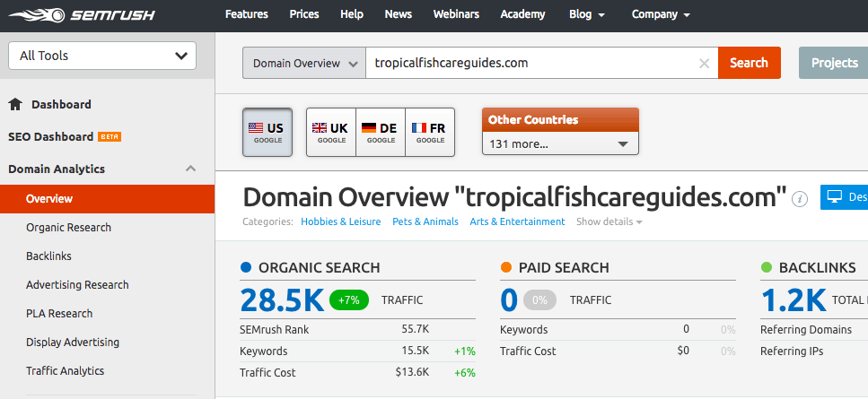Click the green +7% traffic badge

[x=349, y=300]
